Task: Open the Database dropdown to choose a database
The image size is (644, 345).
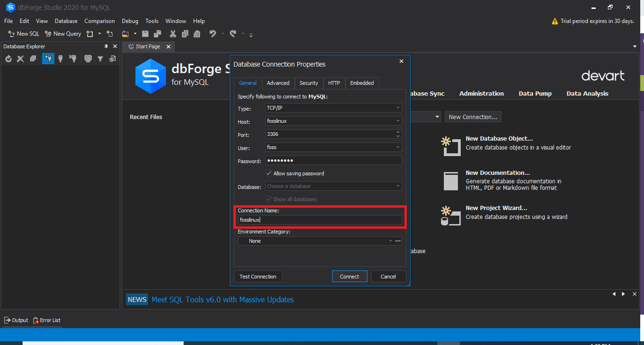Action: point(398,186)
